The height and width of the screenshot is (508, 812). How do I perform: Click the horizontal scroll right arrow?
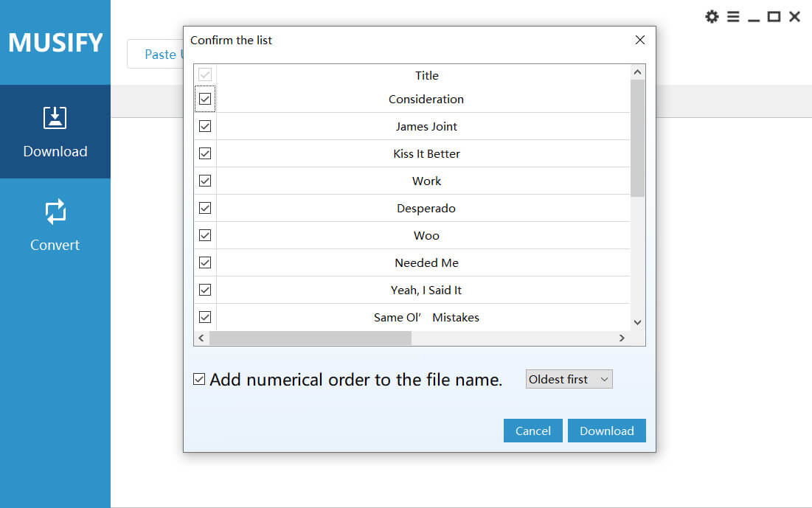pos(622,338)
